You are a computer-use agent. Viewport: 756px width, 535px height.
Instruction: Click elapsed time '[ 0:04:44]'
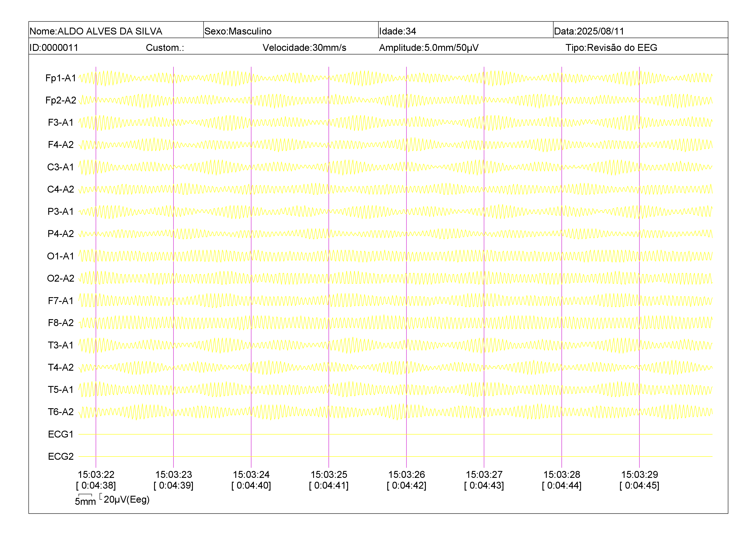click(562, 486)
